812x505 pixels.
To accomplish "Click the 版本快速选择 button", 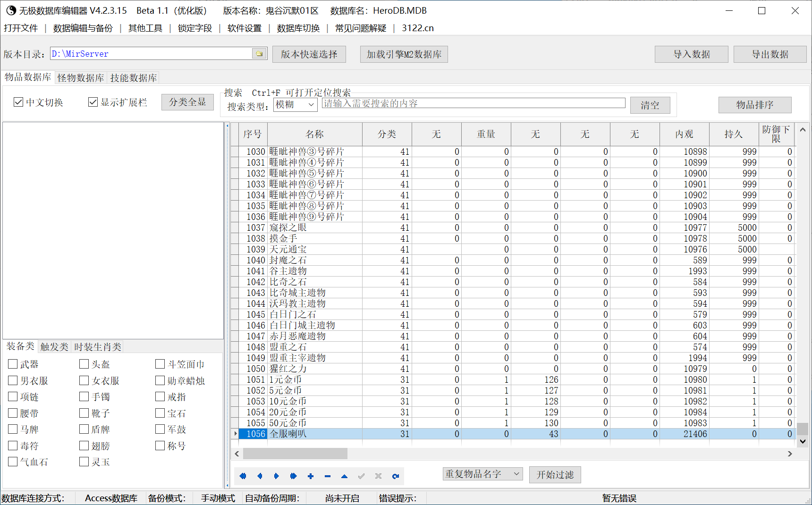I will point(309,54).
